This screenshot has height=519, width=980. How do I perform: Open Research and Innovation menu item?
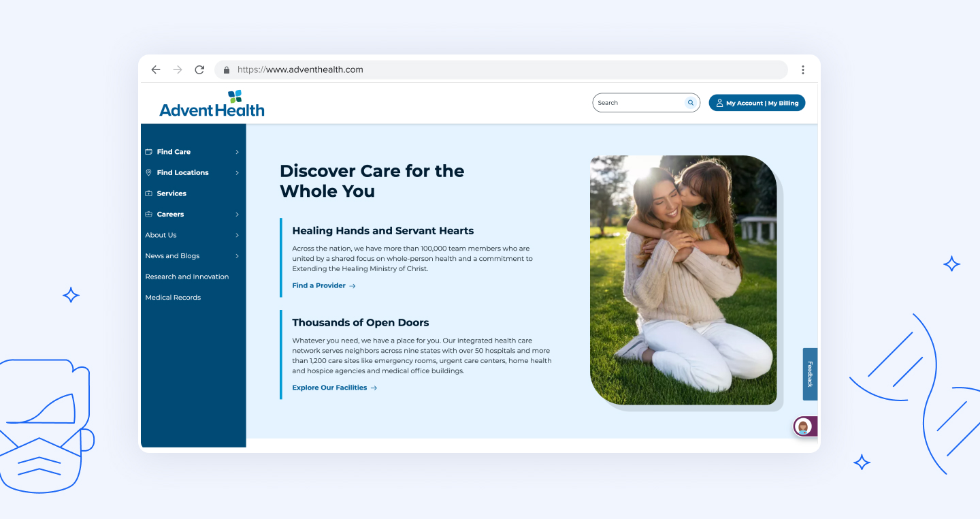[x=187, y=277]
